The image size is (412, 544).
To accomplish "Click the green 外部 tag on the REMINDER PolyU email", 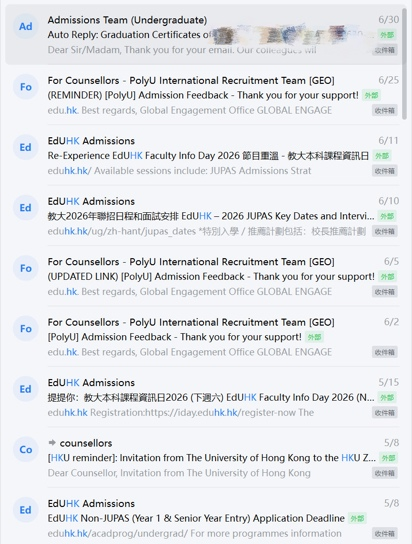I will pyautogui.click(x=371, y=95).
